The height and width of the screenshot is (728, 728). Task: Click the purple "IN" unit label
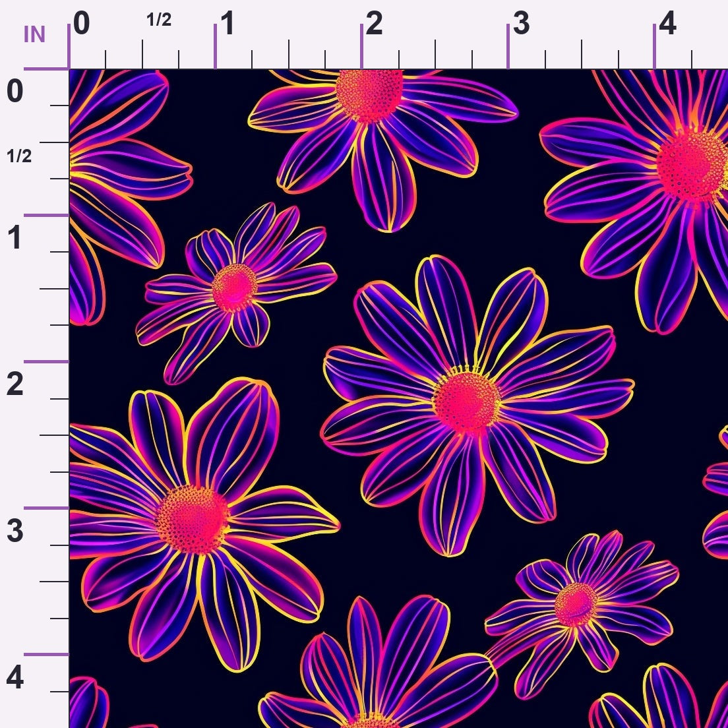pyautogui.click(x=34, y=34)
